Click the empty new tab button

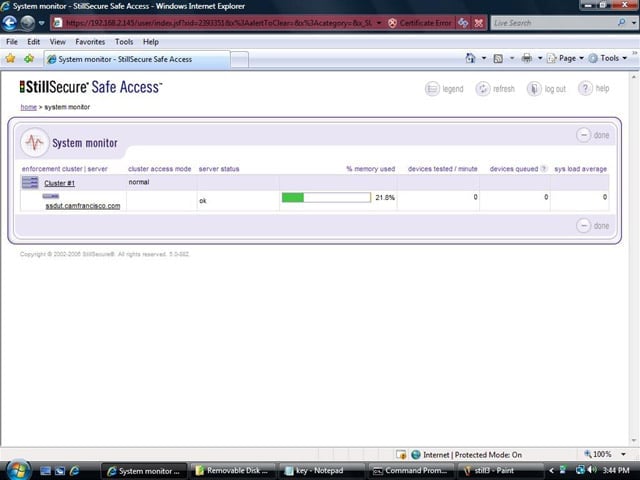pos(240,59)
